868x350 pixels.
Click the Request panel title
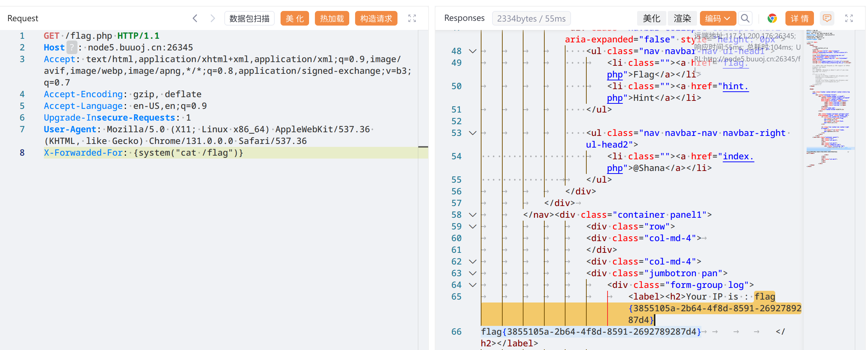23,18
